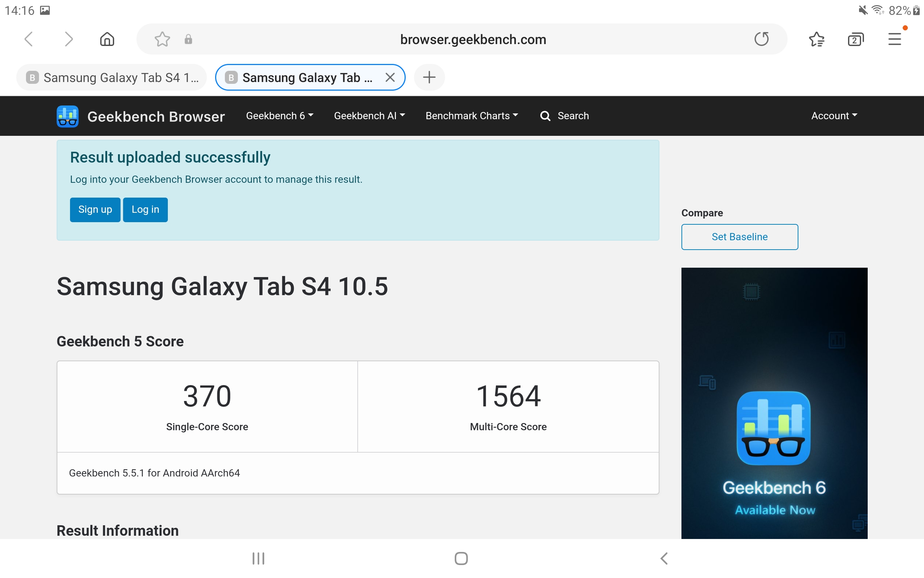Tap the battery 82% status indicator
Screen dimensions: 924x578
[x=905, y=10]
